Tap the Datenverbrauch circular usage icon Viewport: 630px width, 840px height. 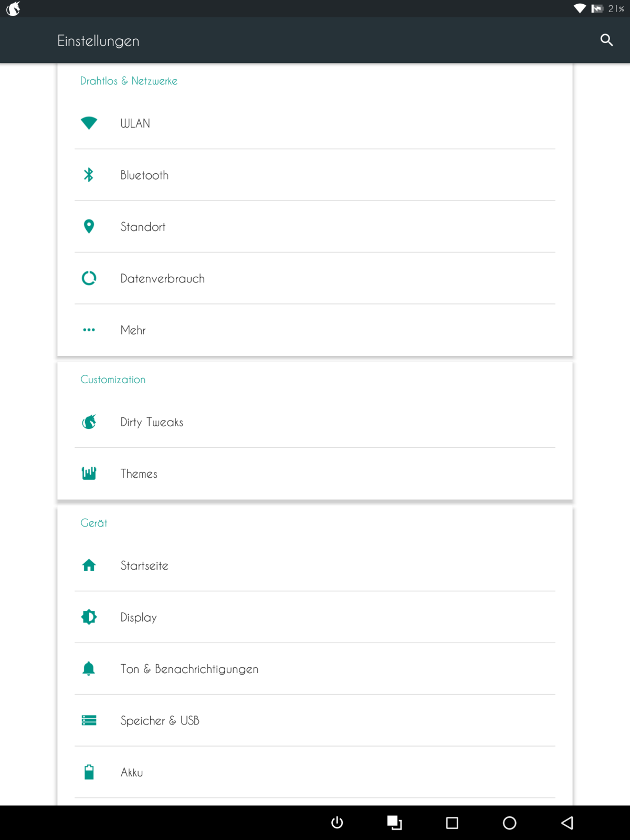click(x=89, y=278)
